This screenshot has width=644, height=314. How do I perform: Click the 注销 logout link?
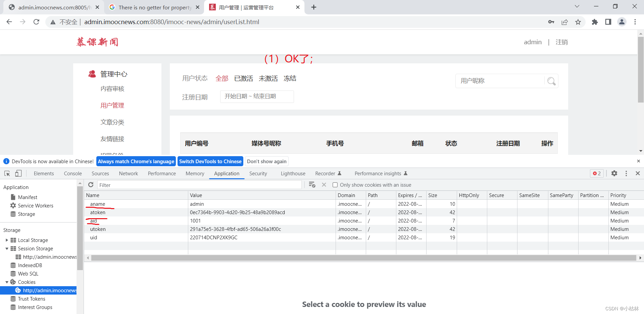pos(562,42)
